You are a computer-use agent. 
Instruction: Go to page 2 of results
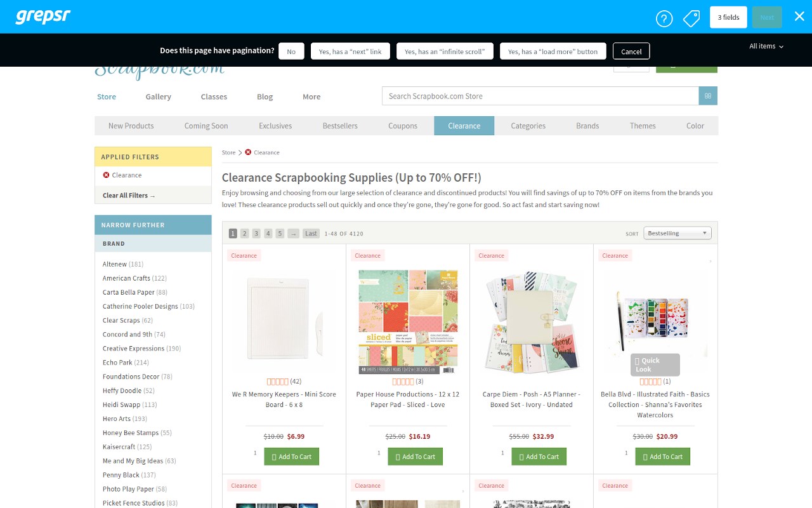click(244, 234)
